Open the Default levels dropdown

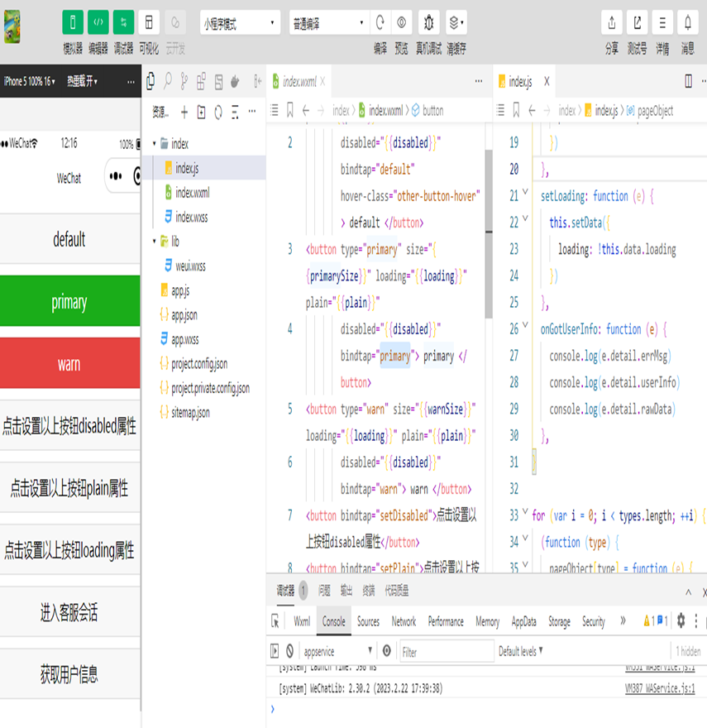(520, 651)
